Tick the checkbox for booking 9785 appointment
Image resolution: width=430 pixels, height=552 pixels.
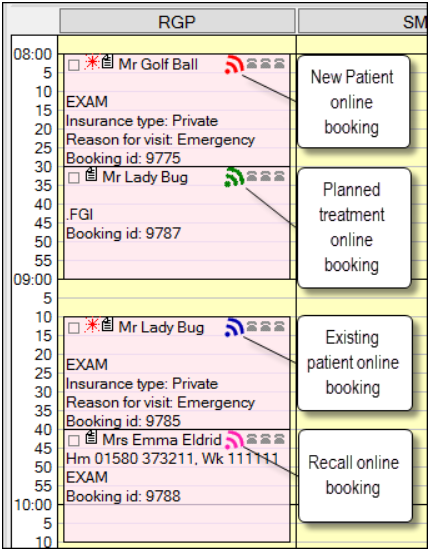pyautogui.click(x=74, y=328)
